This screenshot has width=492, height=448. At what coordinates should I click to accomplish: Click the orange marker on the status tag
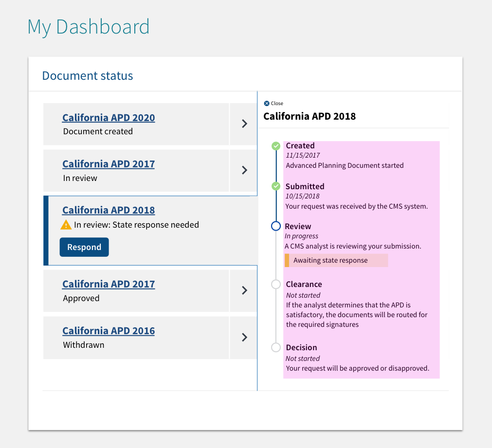tap(287, 260)
